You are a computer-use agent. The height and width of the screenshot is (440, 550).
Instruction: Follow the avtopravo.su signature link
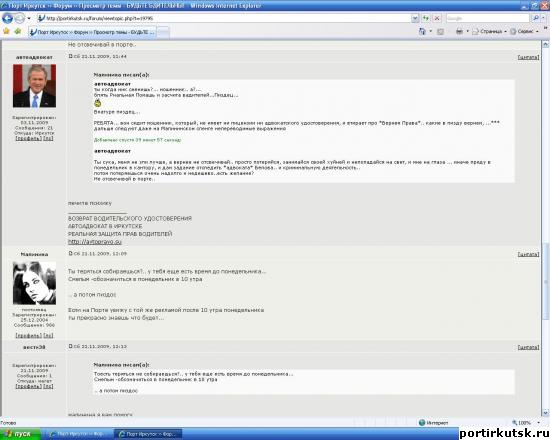pyautogui.click(x=95, y=242)
